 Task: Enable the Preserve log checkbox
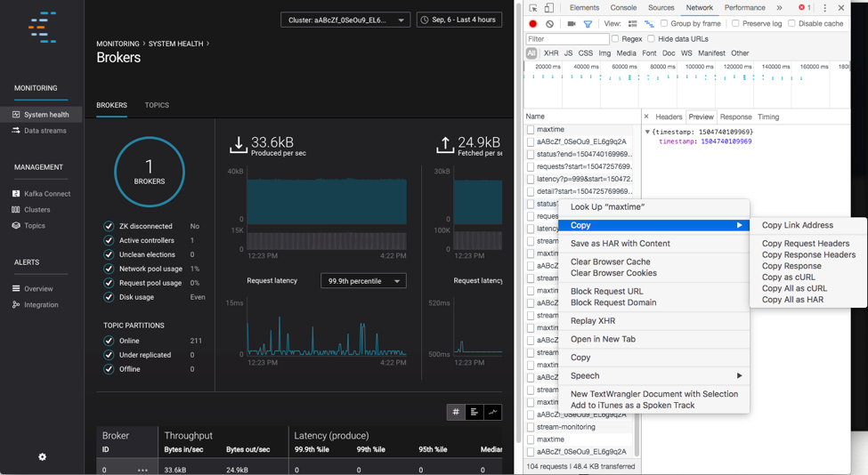tap(735, 24)
